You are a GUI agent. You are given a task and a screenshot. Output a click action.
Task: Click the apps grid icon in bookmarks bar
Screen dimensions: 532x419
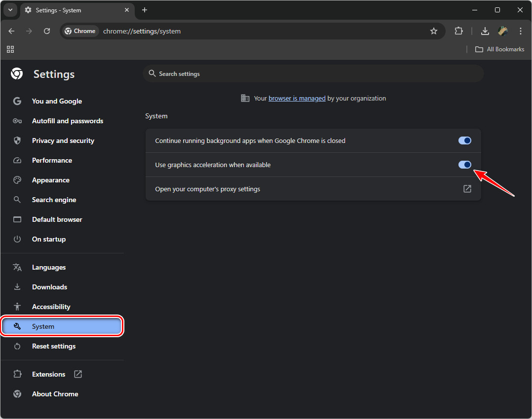10,49
